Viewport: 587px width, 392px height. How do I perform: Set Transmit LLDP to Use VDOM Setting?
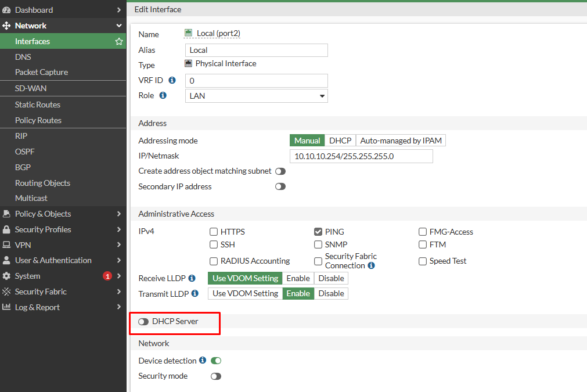(x=245, y=293)
